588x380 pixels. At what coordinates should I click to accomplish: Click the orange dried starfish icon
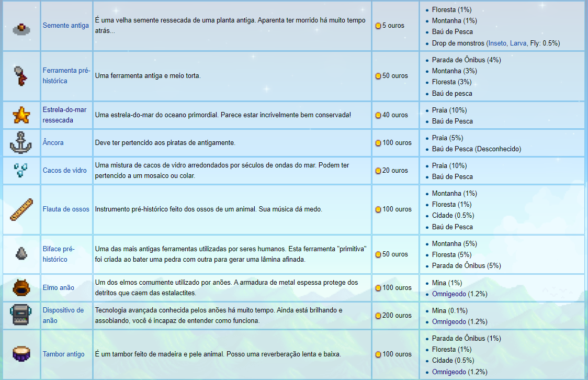click(21, 115)
